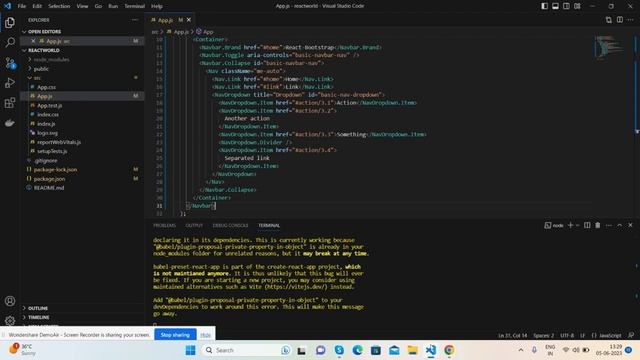640x360 pixels.
Task: Switch to the Debug Console tab
Action: [x=230, y=225]
